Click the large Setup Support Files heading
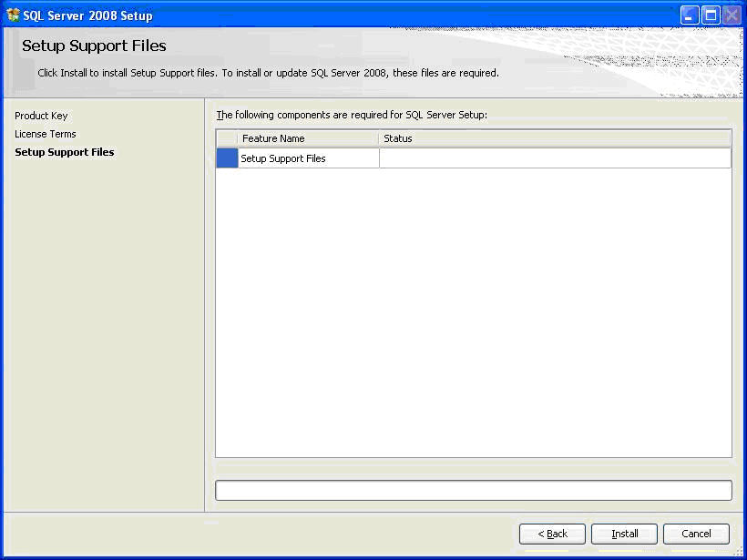Screen dimensions: 747x560 [94, 46]
